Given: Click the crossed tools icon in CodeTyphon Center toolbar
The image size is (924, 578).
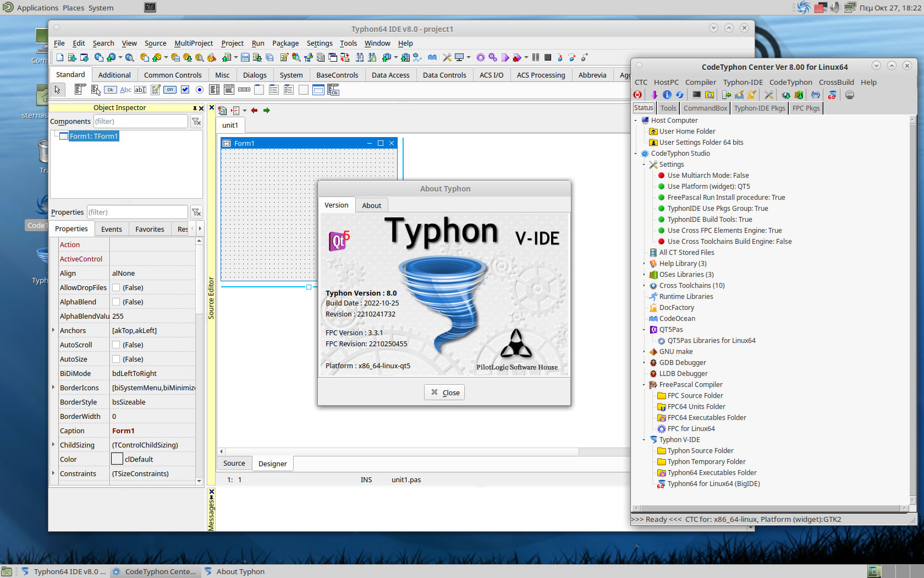Looking at the screenshot, I should coord(769,95).
